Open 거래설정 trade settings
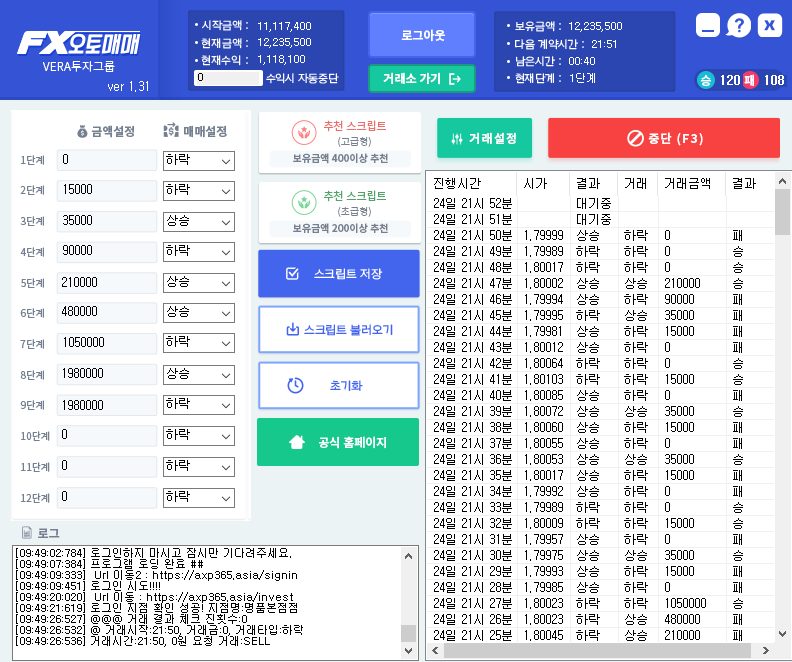Image resolution: width=792 pixels, height=662 pixels. [484, 138]
